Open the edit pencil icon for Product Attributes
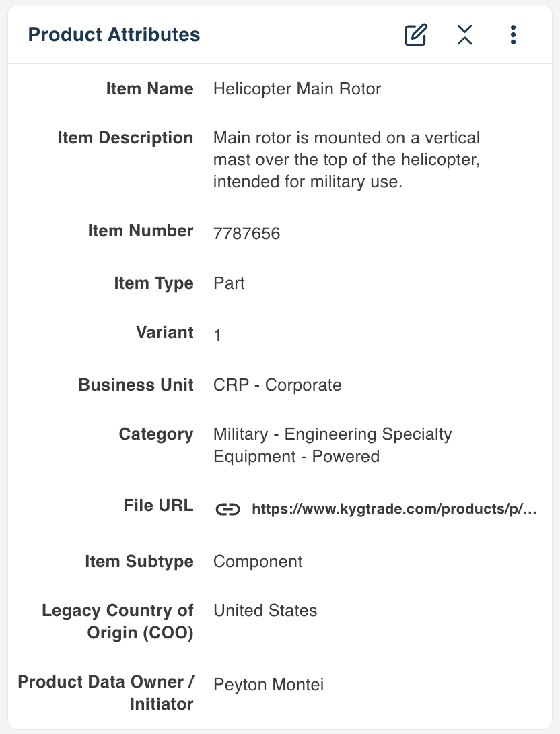 point(415,34)
